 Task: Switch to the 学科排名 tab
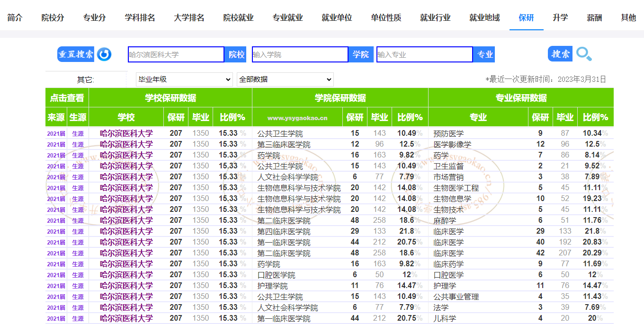click(x=140, y=18)
